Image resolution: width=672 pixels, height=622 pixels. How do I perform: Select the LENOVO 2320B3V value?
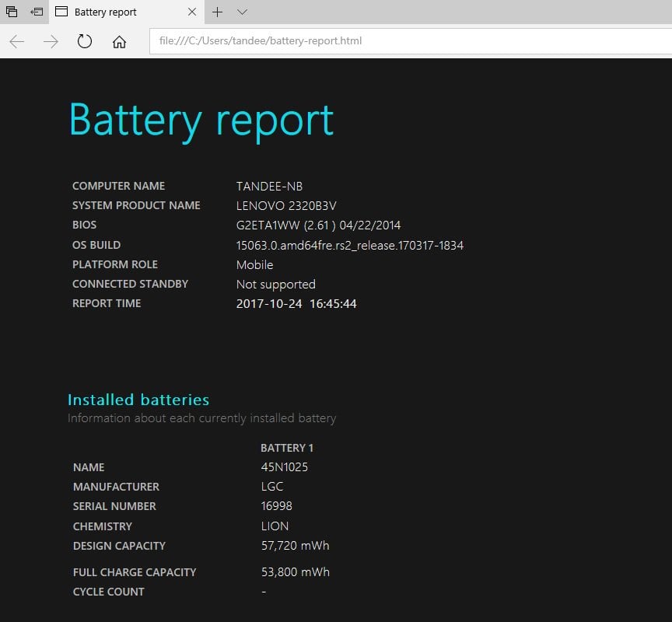[286, 205]
